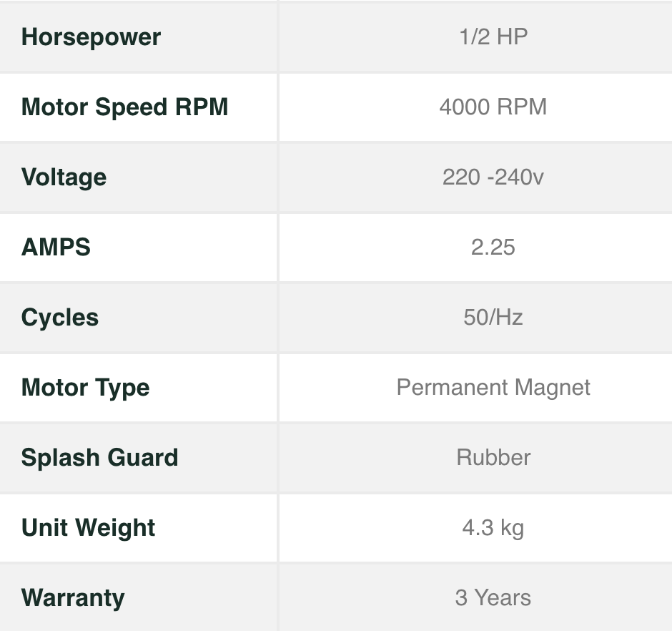Click the Warranty label cell
This screenshot has height=631, width=672.
[x=73, y=598]
